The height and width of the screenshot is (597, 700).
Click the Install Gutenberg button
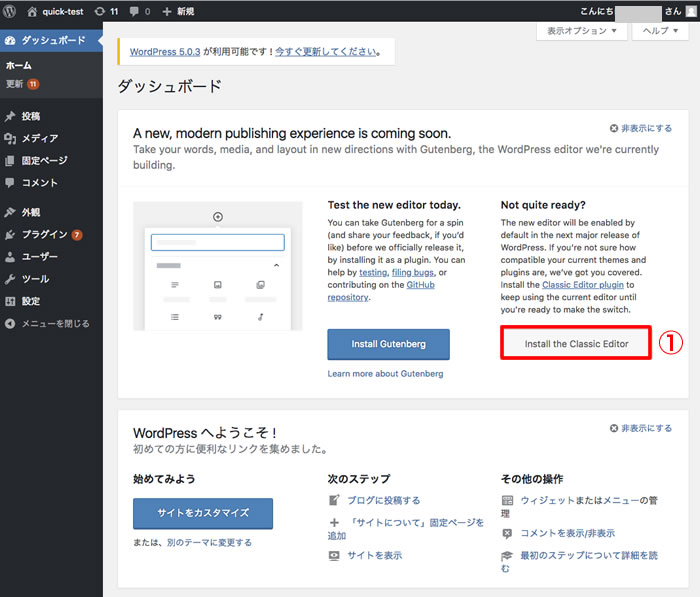tap(388, 344)
